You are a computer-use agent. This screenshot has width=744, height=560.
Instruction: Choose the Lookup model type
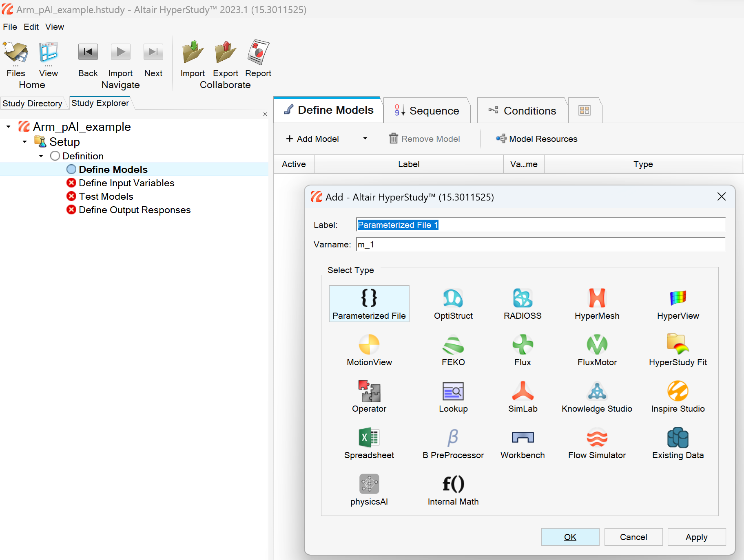[x=453, y=397]
